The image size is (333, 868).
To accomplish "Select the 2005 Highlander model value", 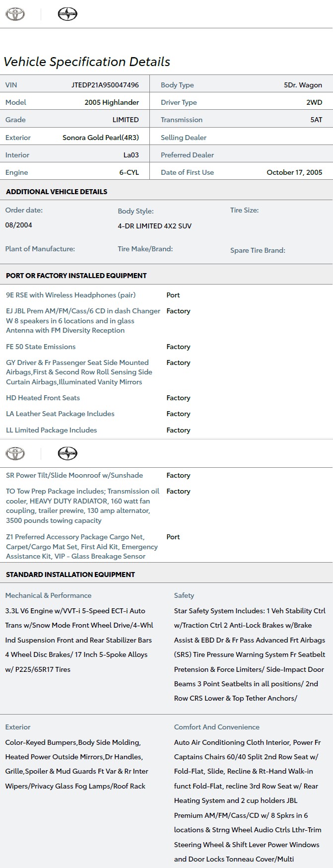I will pos(112,102).
